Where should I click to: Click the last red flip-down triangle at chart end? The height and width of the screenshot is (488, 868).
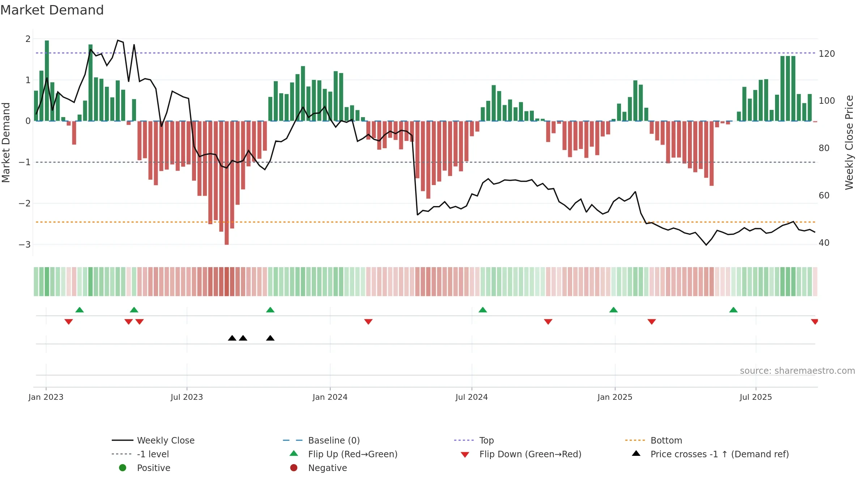814,322
